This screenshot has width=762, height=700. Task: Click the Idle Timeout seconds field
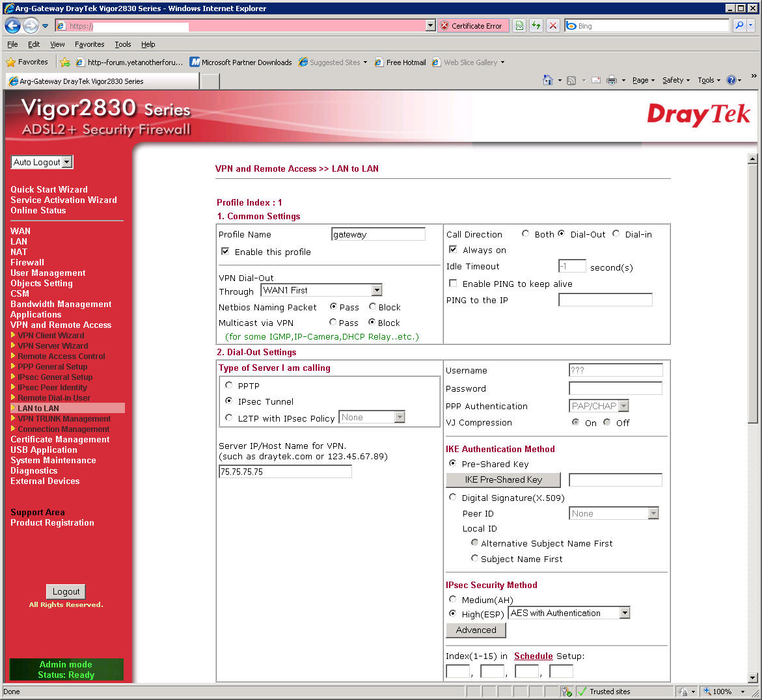click(572, 266)
